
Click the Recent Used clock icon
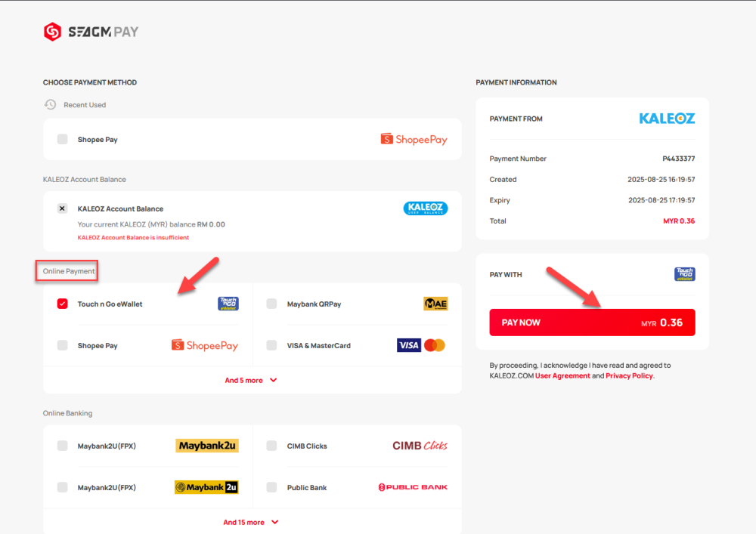click(x=50, y=105)
